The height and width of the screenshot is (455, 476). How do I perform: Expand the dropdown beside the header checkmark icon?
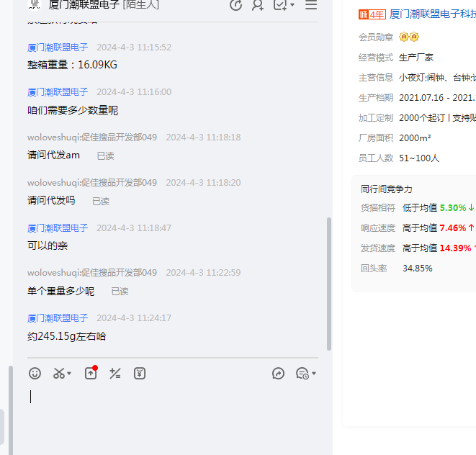point(292,6)
